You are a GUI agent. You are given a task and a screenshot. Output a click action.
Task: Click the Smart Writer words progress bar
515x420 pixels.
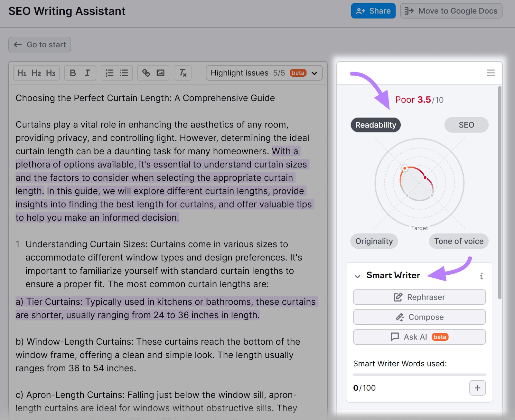419,375
